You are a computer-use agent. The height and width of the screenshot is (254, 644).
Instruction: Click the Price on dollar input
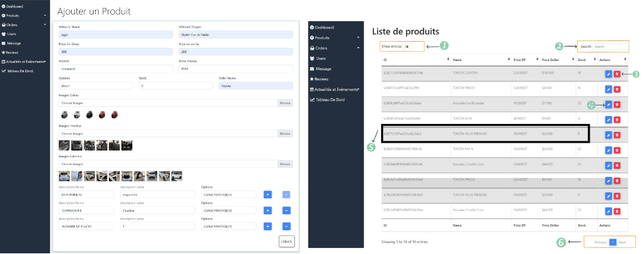236,52
